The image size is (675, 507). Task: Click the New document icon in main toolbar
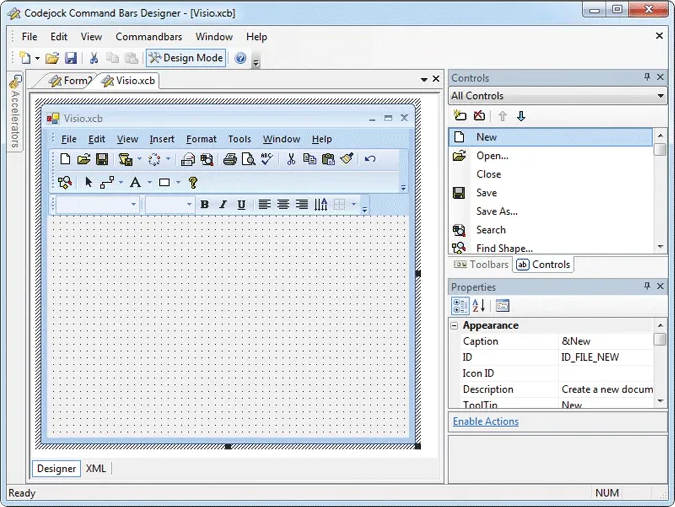(25, 58)
